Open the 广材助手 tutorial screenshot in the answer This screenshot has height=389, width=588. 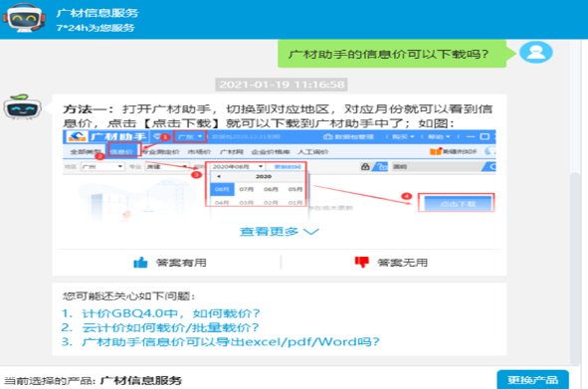coord(279,176)
